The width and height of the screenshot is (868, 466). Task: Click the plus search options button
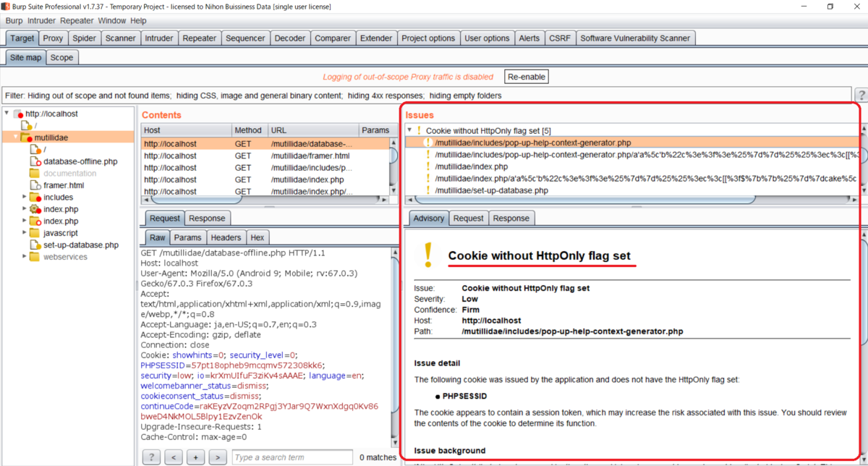[x=195, y=457]
